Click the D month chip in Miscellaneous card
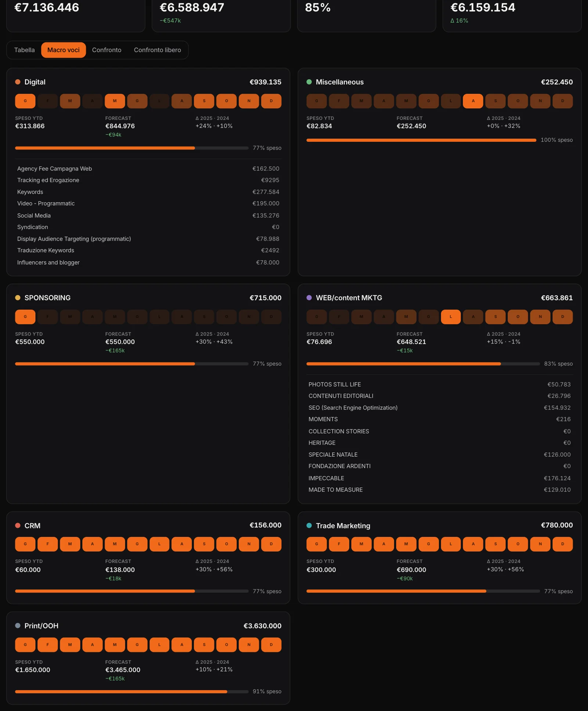This screenshot has width=588, height=711. [x=562, y=101]
